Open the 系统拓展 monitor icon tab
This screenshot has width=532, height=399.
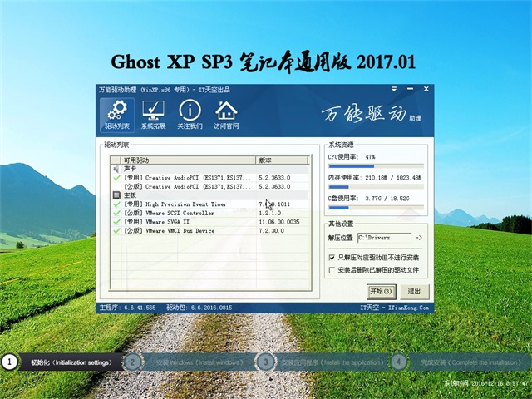tap(153, 115)
